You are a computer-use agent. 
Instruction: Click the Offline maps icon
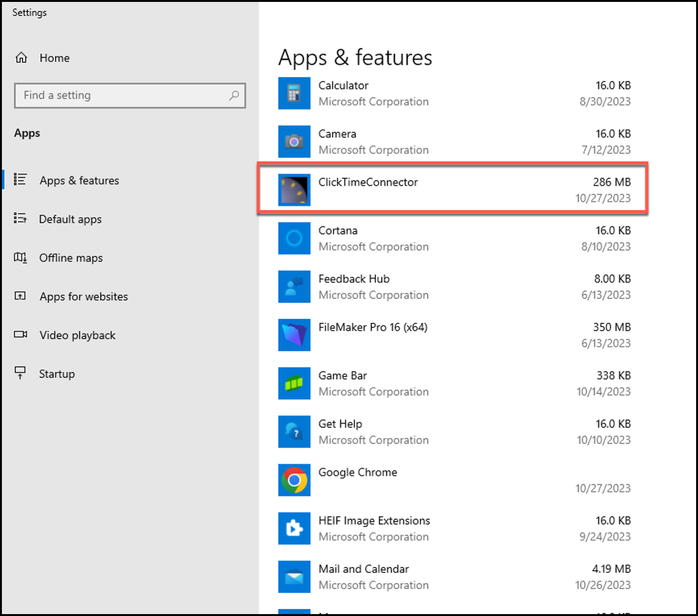tap(20, 257)
